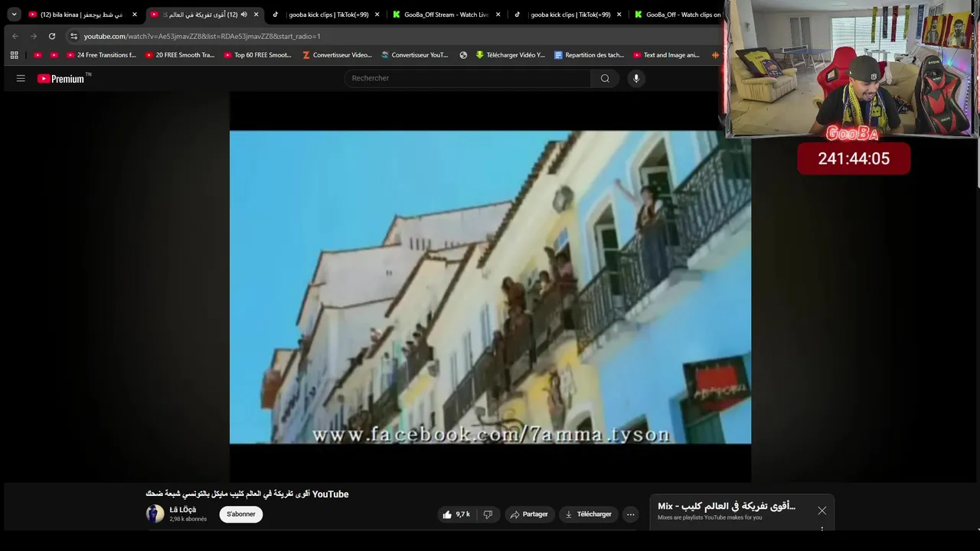Close the active YouTube video tab

[256, 15]
